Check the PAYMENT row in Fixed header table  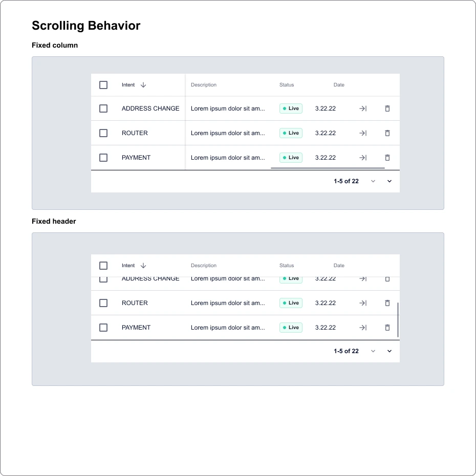pyautogui.click(x=103, y=328)
